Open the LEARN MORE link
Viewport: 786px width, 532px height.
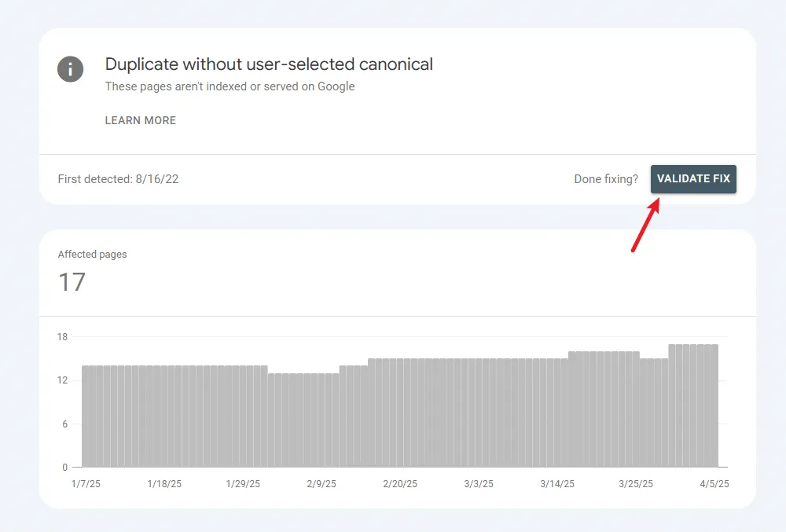tap(140, 120)
